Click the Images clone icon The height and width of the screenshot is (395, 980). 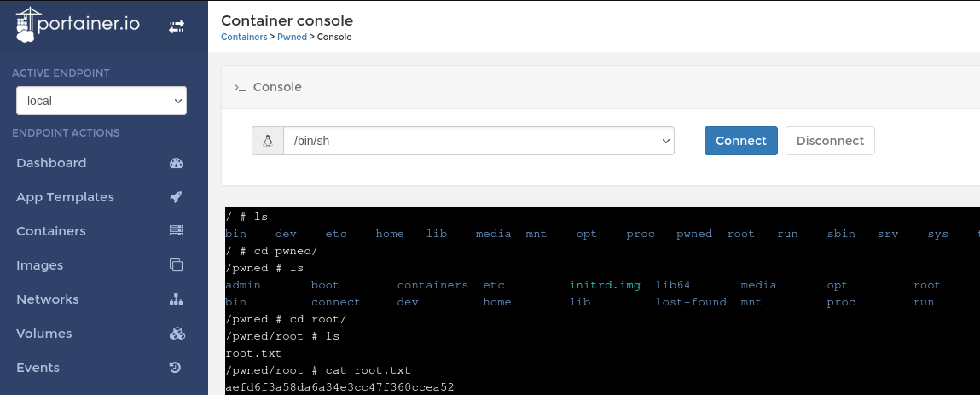(177, 265)
